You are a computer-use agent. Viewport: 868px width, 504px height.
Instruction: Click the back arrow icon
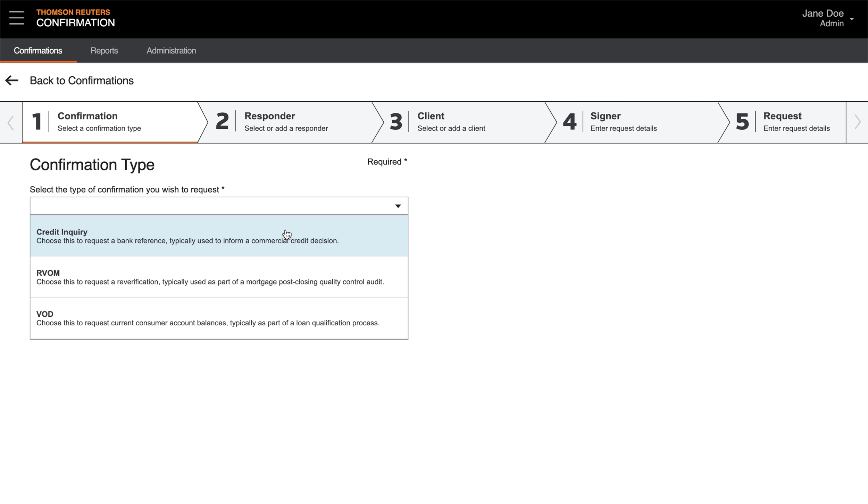click(12, 80)
